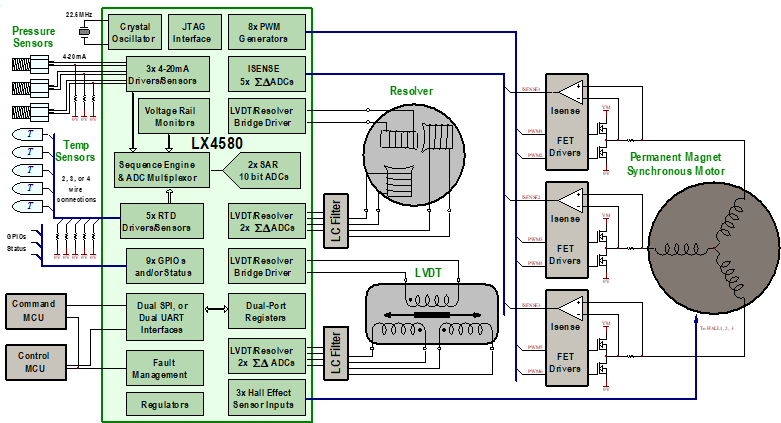Viewport: 781px width, 423px height.
Task: Click the topmost temp sensor T icon
Action: click(29, 134)
